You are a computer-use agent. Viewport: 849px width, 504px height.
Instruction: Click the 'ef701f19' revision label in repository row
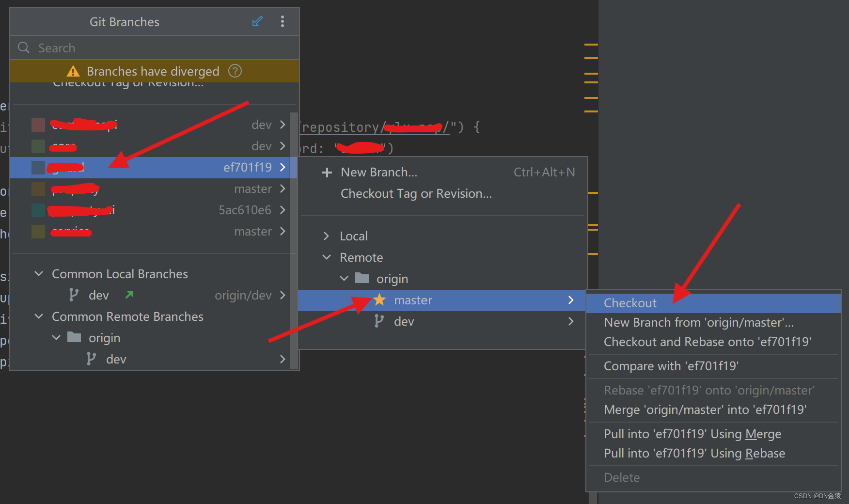248,167
